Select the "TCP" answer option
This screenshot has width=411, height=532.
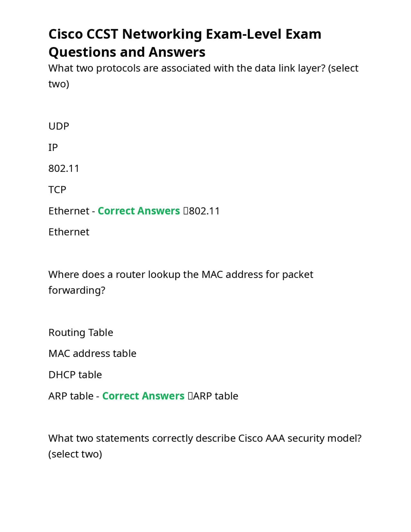[x=57, y=190]
